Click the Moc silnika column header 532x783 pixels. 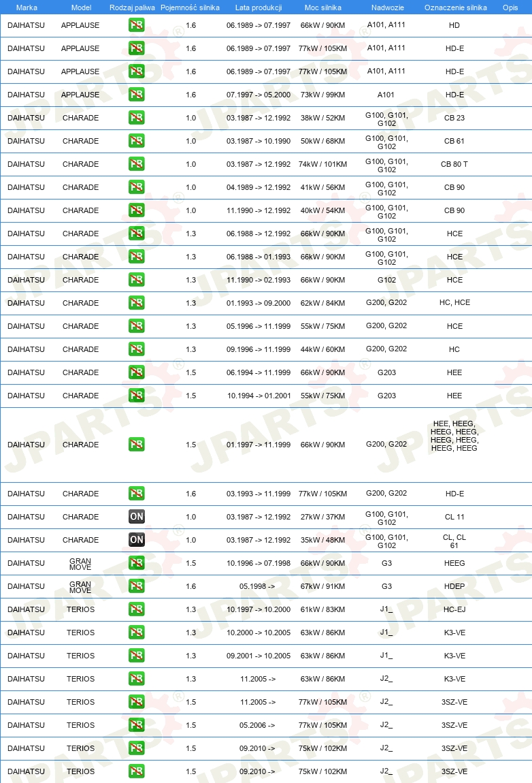323,7
